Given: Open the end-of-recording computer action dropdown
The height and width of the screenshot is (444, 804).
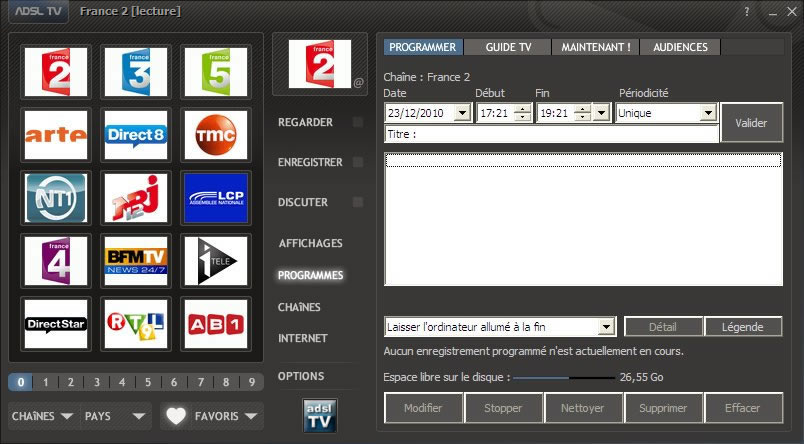Looking at the screenshot, I should (607, 327).
